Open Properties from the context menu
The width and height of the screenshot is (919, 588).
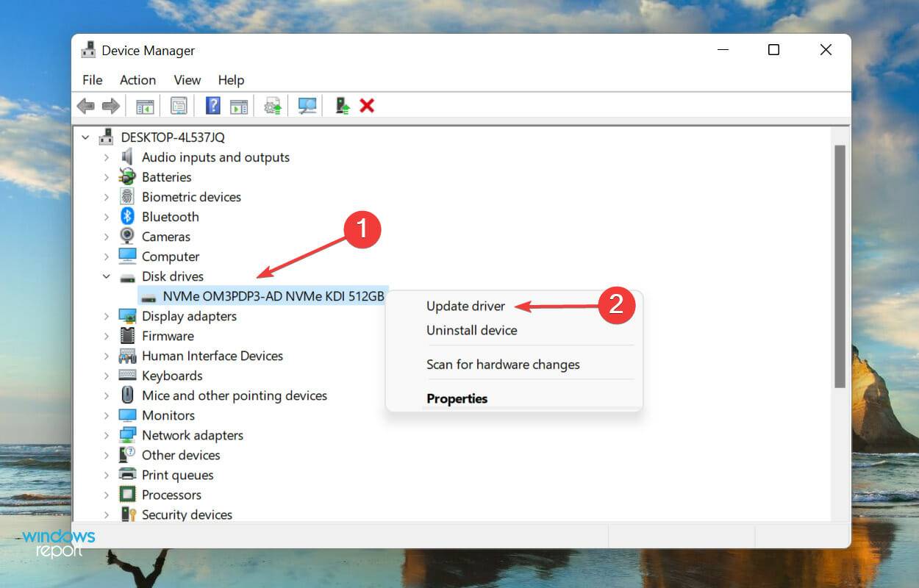click(x=457, y=398)
